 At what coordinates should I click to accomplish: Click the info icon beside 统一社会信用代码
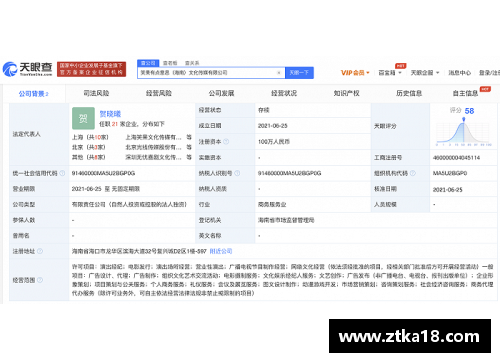62,173
